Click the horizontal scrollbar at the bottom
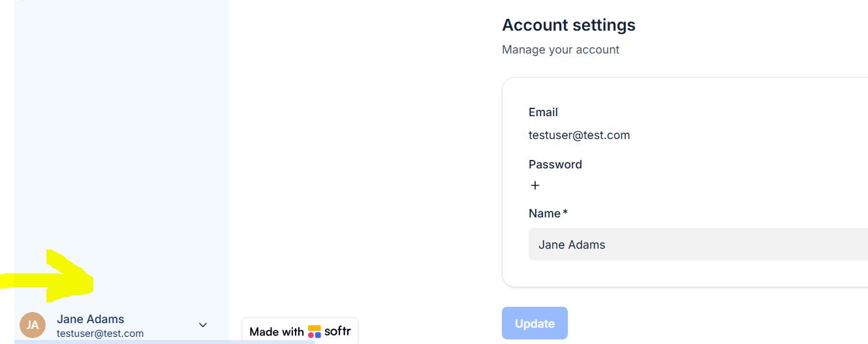Viewport: 868px width, 344px height. tap(163, 341)
